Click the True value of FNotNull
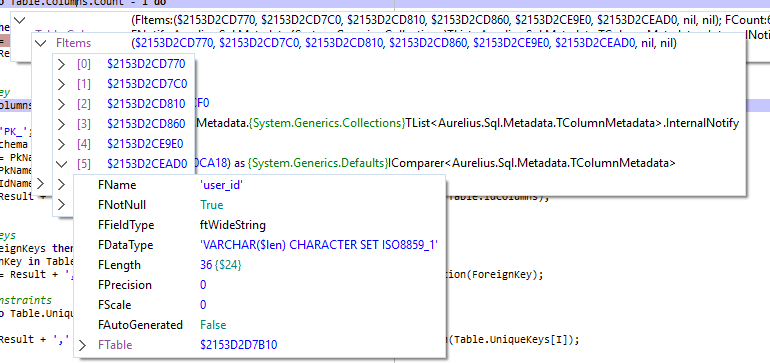The image size is (770, 363). point(212,205)
